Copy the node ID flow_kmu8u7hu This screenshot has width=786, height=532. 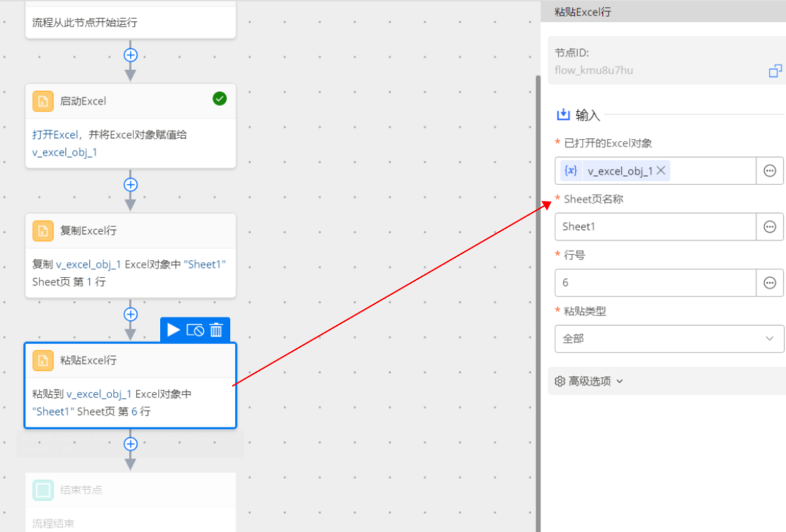point(775,71)
